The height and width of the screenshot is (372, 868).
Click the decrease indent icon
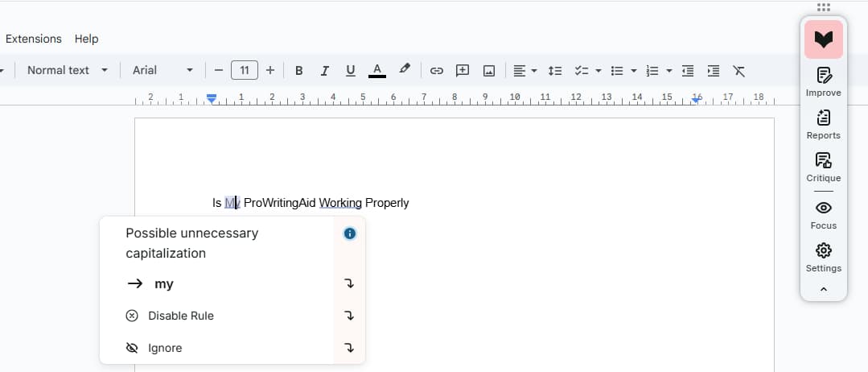click(688, 70)
